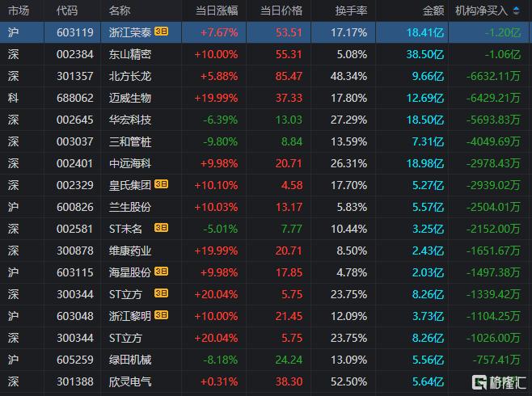The image size is (532, 396).
Task: Click net buy value -757.41万
Action: coord(496,360)
